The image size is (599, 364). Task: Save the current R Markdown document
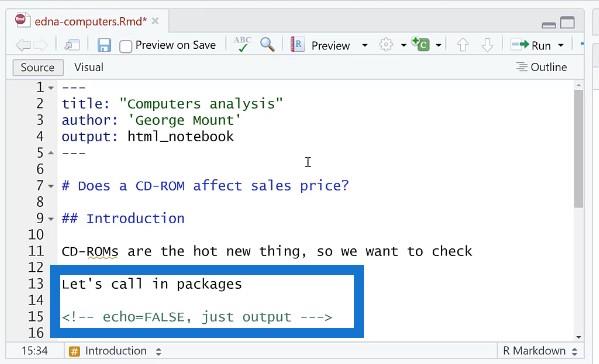104,45
